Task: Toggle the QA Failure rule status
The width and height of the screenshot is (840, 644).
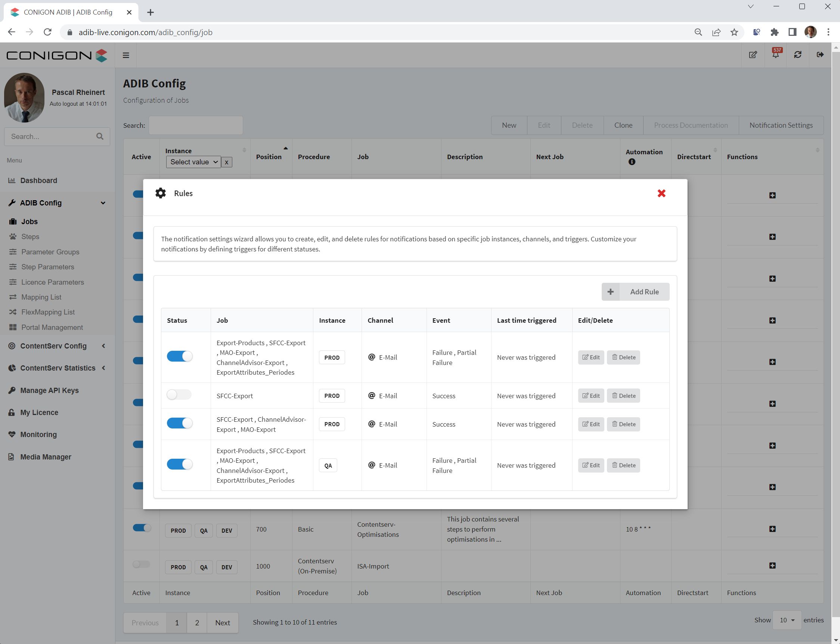Action: coord(180,465)
